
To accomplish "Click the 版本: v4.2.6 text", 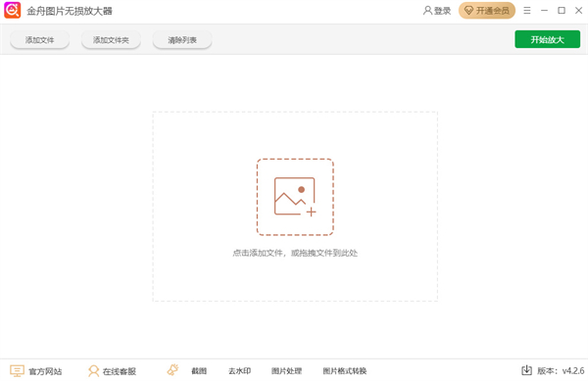I will pos(561,371).
